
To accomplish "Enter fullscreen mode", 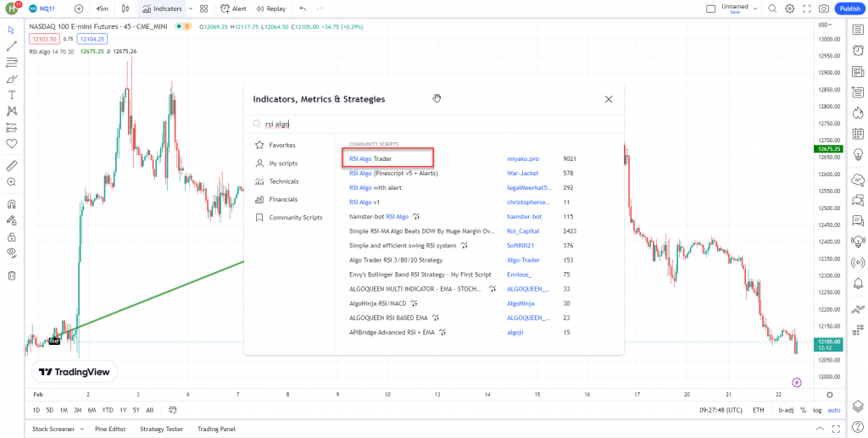I will (x=807, y=8).
